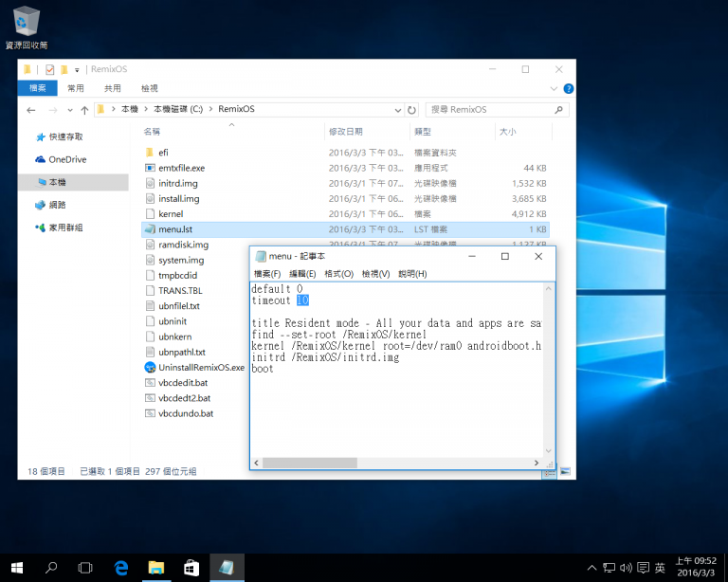The height and width of the screenshot is (582, 728).
Task: Open the 檔案 File tab in Explorer
Action: 38,88
